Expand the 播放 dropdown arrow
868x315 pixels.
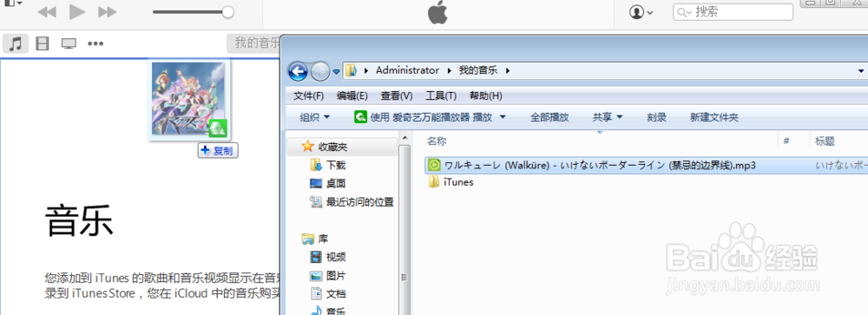[x=502, y=117]
